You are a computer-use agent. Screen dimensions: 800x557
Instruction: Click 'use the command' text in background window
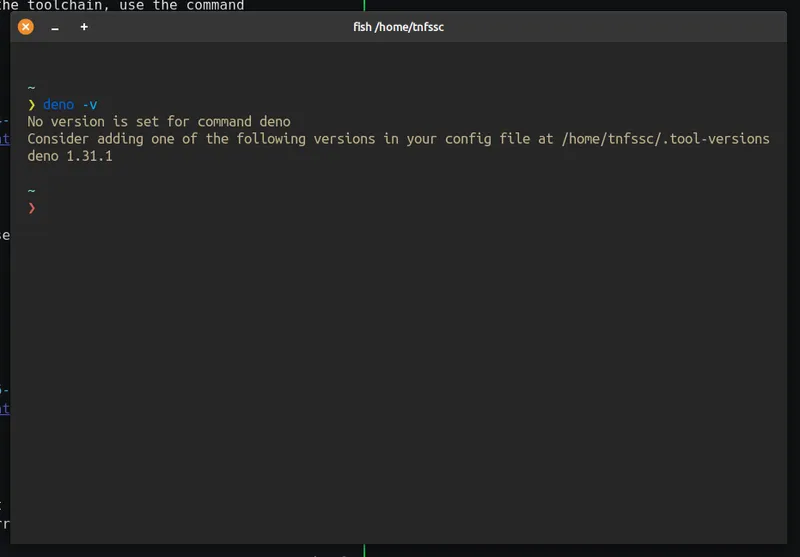click(182, 5)
